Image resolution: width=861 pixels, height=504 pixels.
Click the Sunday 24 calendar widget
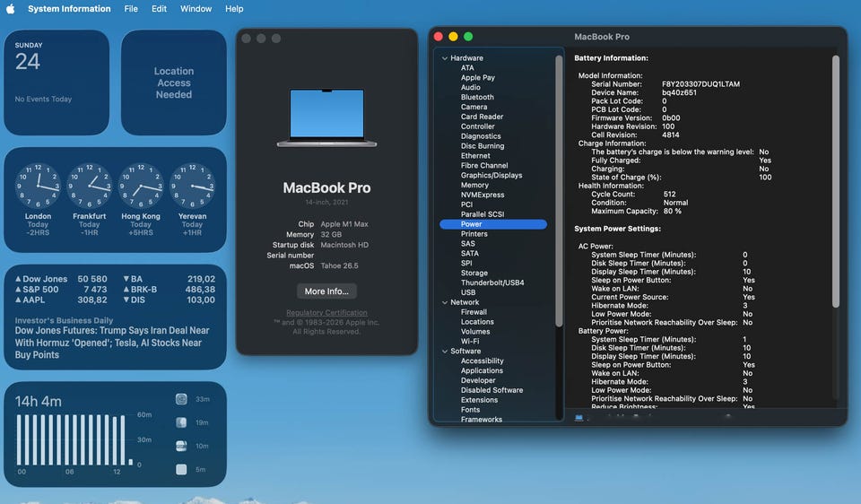tap(57, 83)
